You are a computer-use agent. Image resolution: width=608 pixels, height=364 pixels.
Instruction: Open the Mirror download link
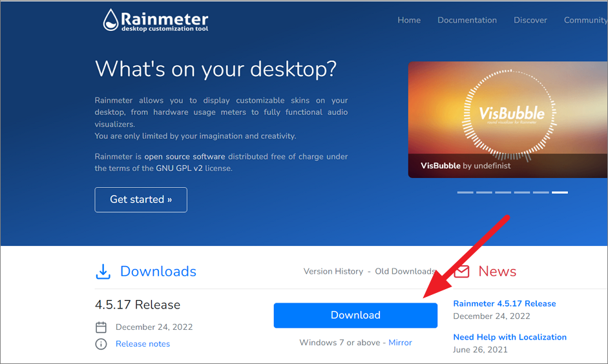point(400,343)
